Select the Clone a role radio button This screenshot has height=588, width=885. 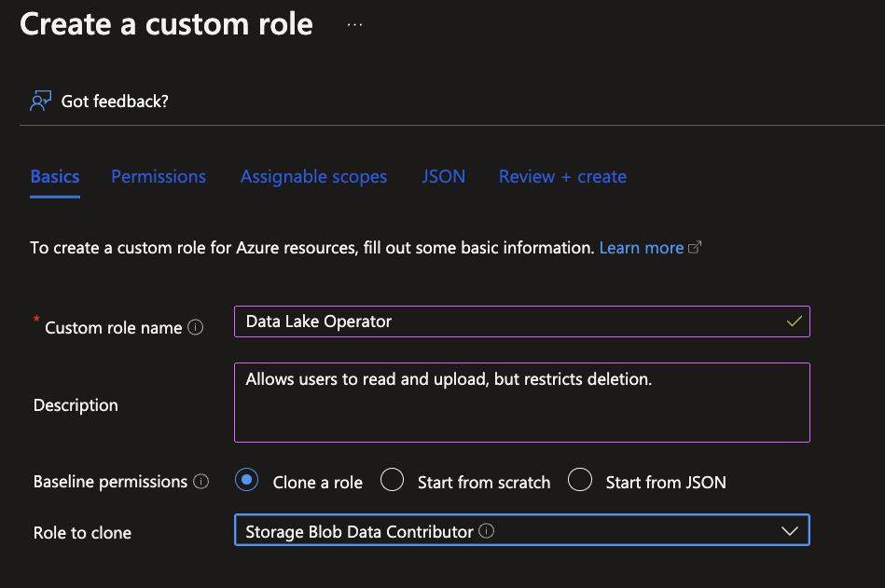pyautogui.click(x=247, y=481)
